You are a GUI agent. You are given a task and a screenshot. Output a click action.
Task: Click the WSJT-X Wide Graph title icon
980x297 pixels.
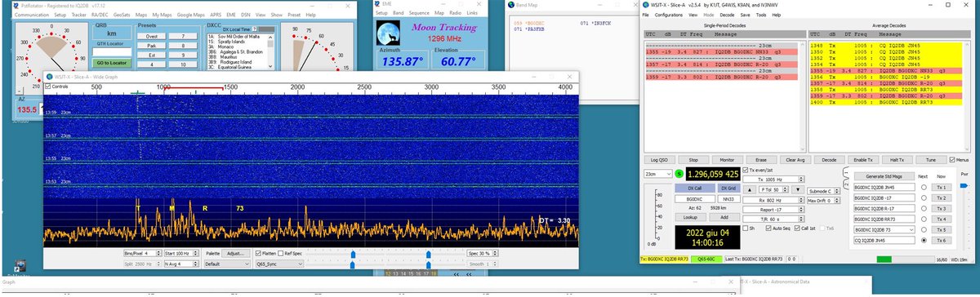(50, 77)
